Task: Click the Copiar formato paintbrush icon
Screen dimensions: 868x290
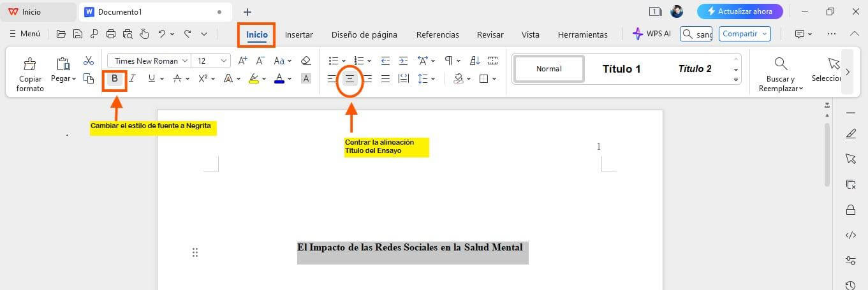Action: click(x=29, y=64)
